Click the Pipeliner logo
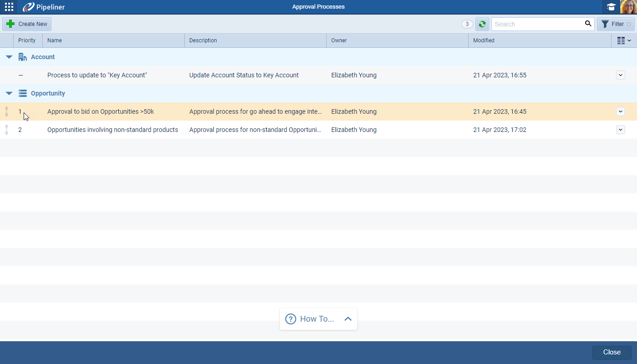This screenshot has width=637, height=364. point(44,7)
